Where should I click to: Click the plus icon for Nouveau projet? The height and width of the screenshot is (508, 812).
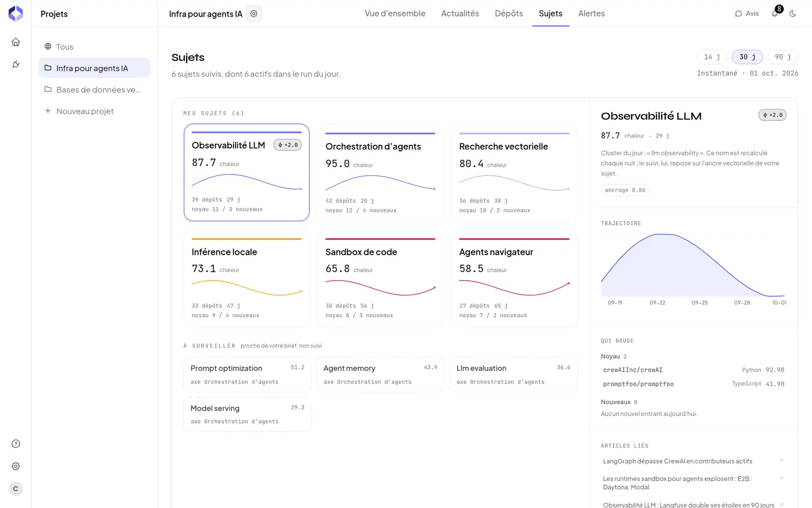tap(48, 111)
